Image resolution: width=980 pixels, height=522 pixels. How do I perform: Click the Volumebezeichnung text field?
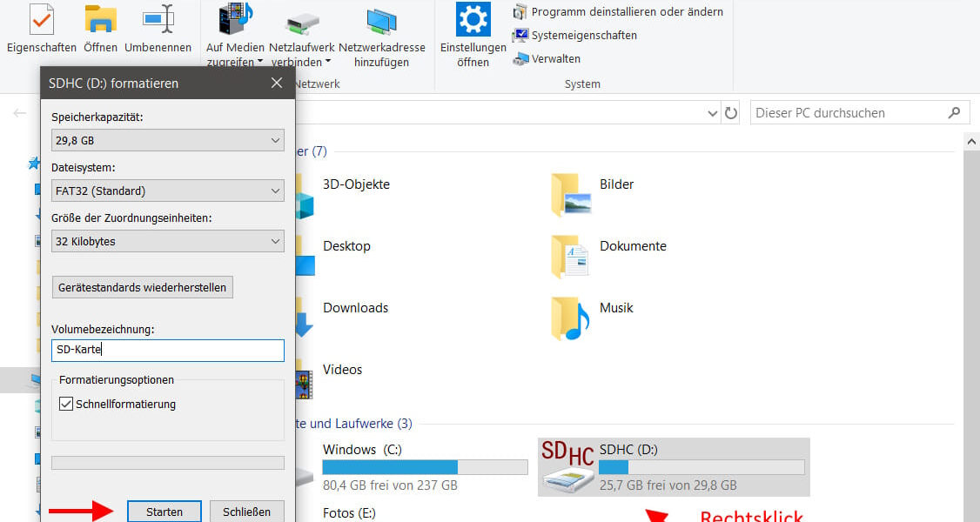tap(167, 350)
